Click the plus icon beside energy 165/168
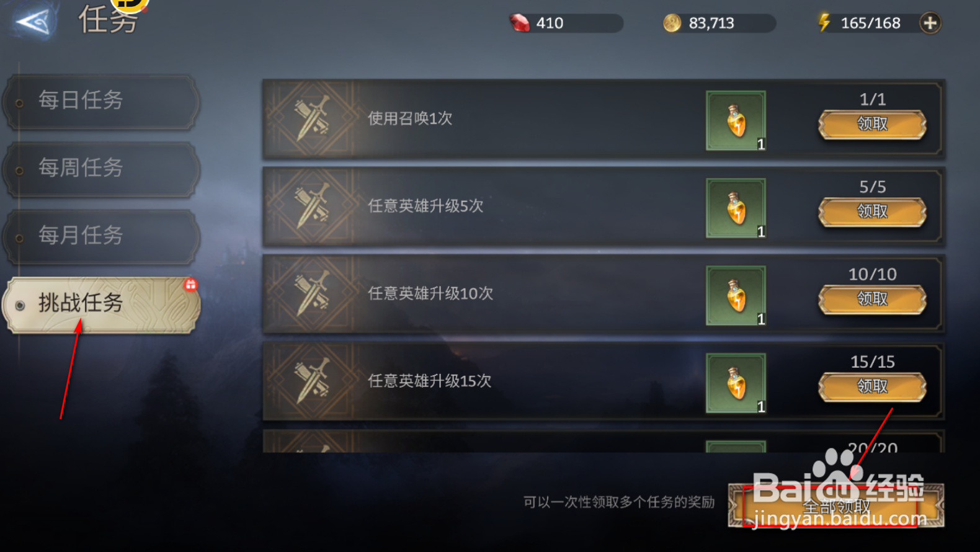This screenshot has height=552, width=980. coord(930,23)
